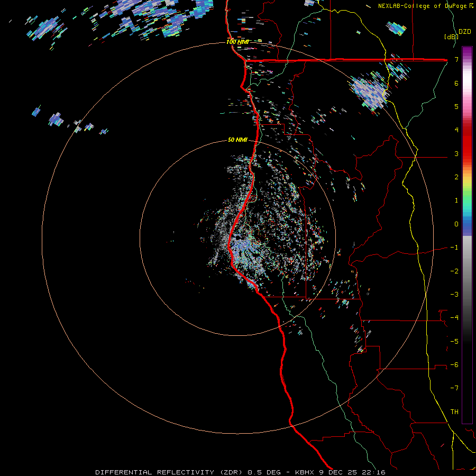The width and height of the screenshot is (476, 476).
Task: Click the scale value -7
Action: [454, 388]
